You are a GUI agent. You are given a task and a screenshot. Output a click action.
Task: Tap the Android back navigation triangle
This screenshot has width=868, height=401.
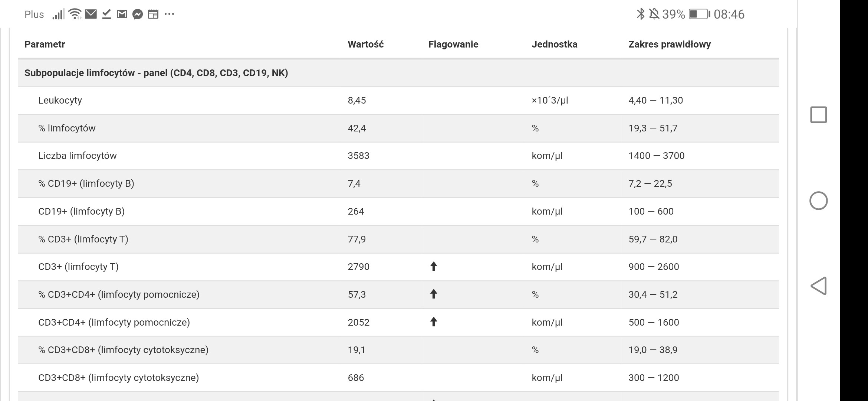(x=819, y=286)
